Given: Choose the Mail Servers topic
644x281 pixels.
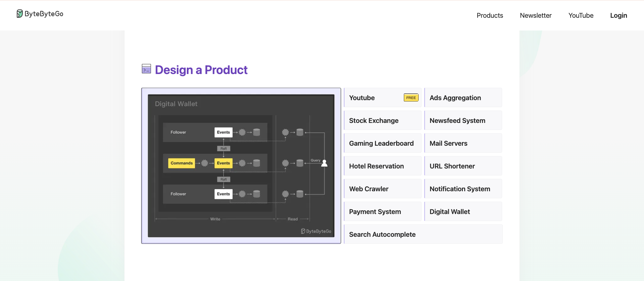Looking at the screenshot, I should point(463,143).
